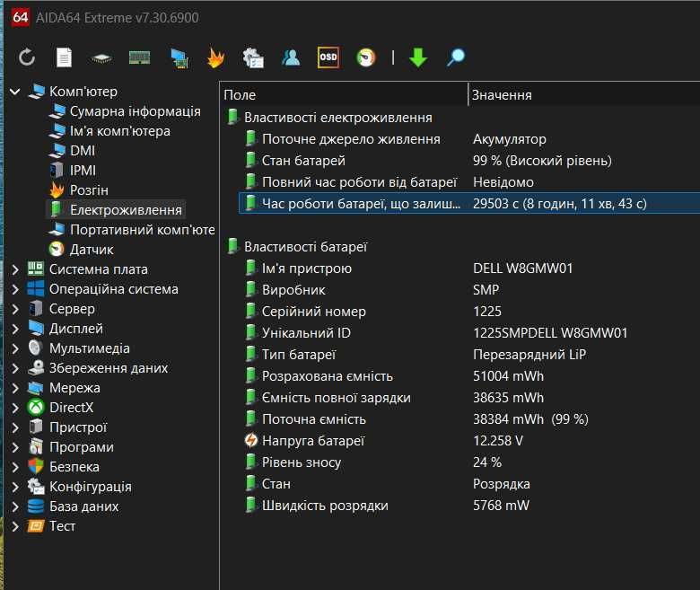Open the sensor gauge toolbar icon
The height and width of the screenshot is (590, 700).
[366, 57]
